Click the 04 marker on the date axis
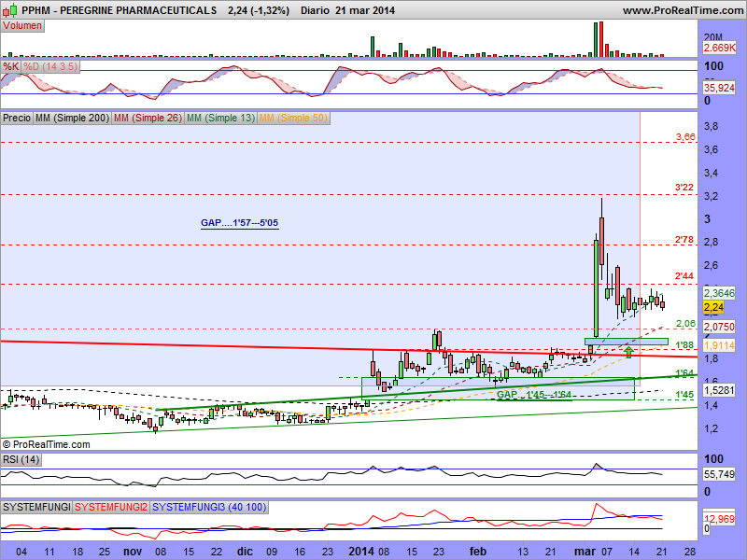The image size is (747, 560). [x=21, y=552]
